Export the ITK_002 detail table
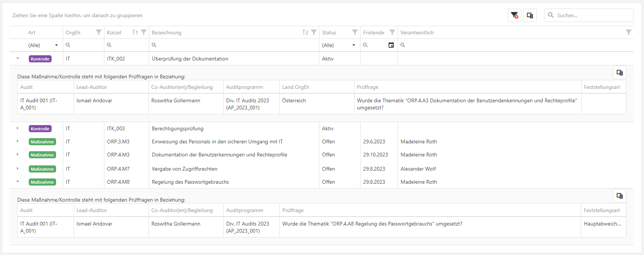The height and width of the screenshot is (255, 644). [x=620, y=72]
